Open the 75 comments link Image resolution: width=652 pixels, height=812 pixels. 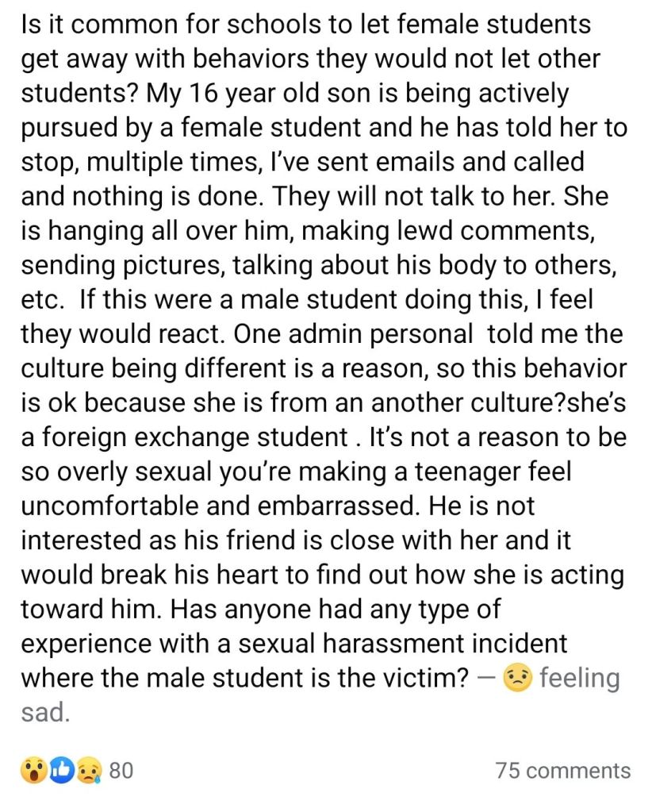562,770
